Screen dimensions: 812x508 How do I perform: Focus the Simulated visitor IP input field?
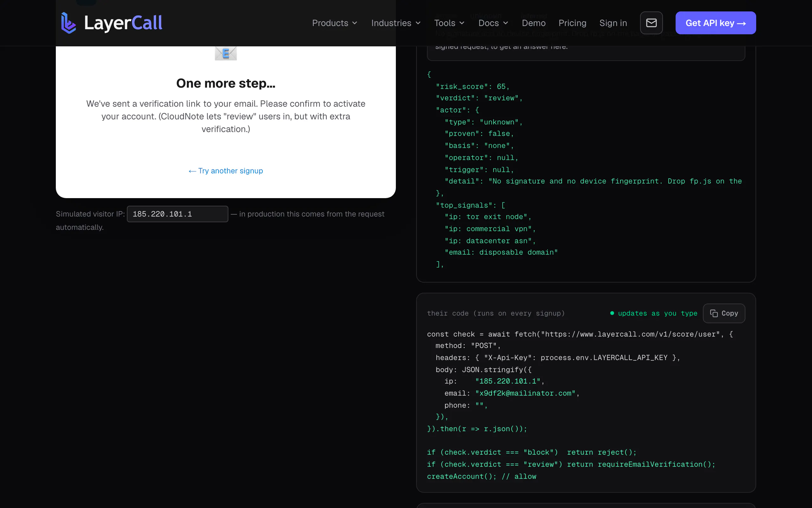point(178,214)
